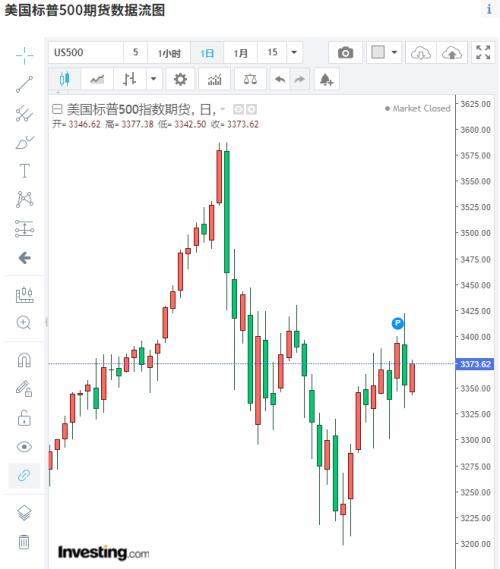
Task: Click the compare symbols scale icon
Action: (x=250, y=79)
